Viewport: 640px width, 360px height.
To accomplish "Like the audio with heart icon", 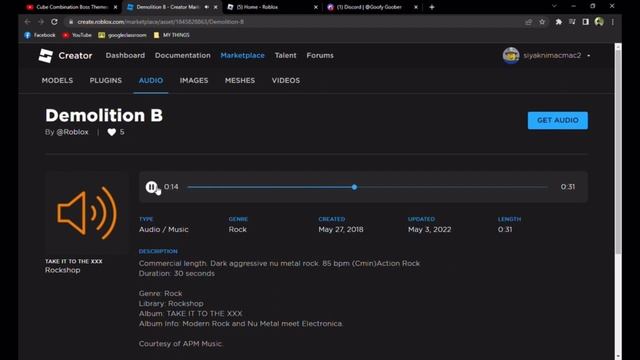I will click(111, 132).
